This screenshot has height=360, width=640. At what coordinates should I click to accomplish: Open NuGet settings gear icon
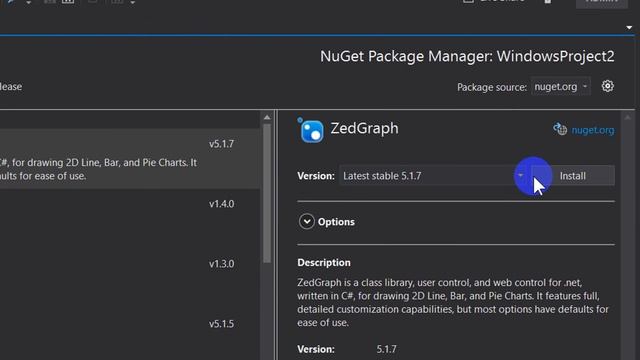(607, 86)
